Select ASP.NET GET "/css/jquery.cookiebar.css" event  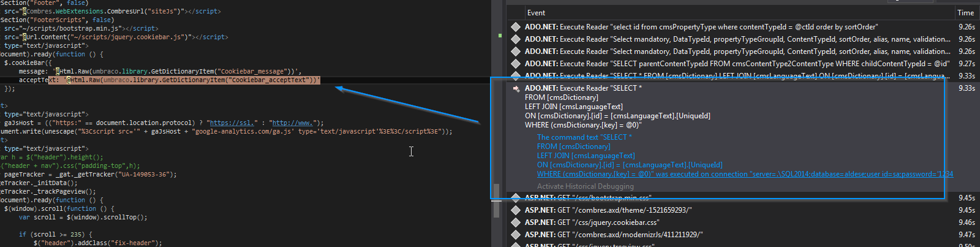point(592,222)
